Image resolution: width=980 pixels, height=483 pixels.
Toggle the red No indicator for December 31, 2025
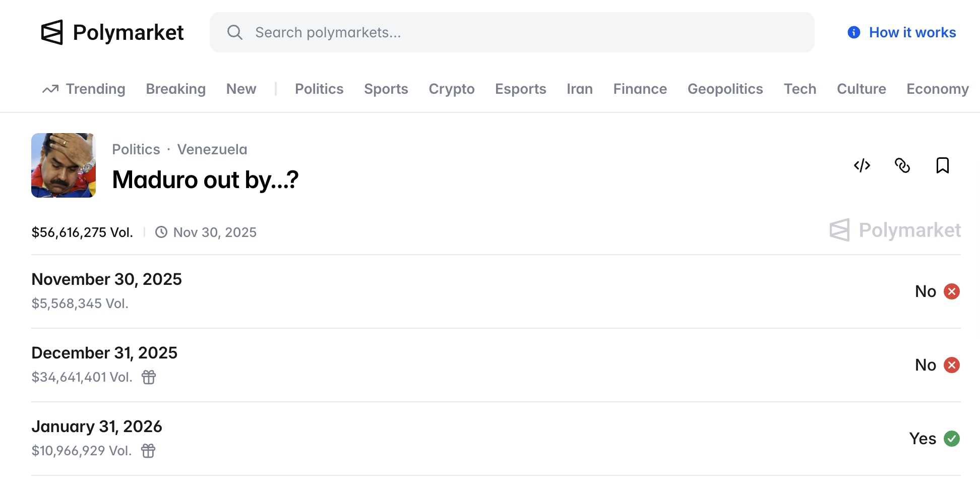click(x=952, y=365)
